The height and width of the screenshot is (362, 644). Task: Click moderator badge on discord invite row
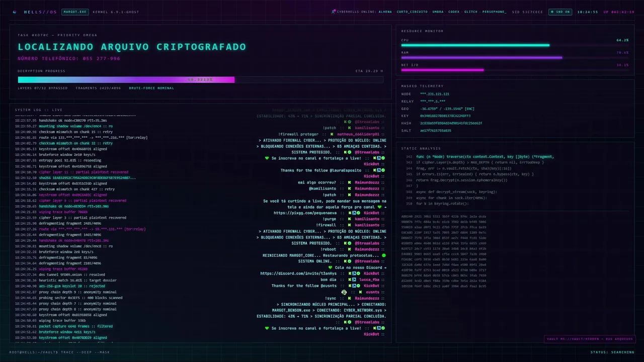354,274
